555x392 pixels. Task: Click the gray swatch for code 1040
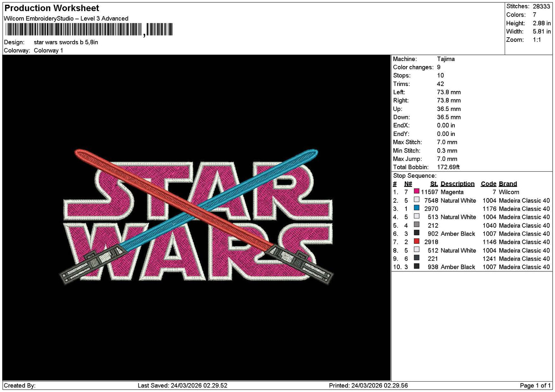416,225
